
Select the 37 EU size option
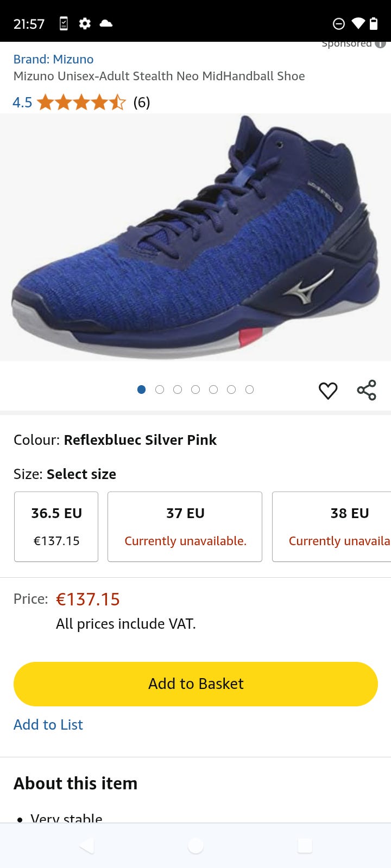tap(185, 526)
